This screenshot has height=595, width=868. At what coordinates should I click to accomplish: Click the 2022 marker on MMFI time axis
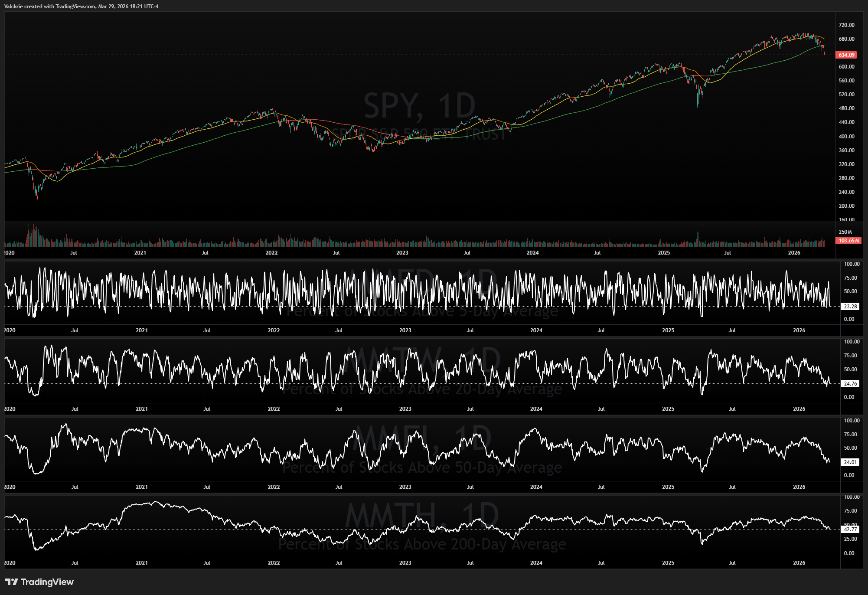click(x=274, y=487)
